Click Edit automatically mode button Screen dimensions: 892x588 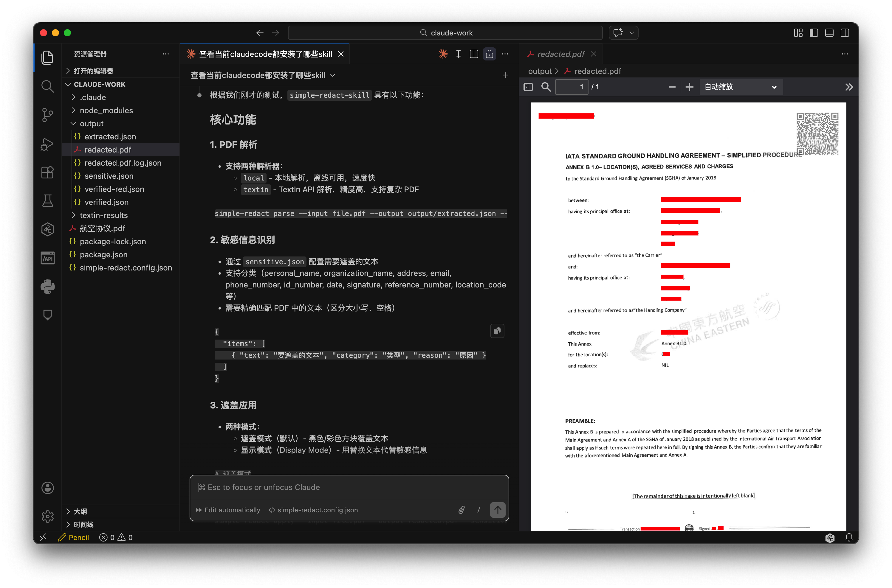(228, 510)
